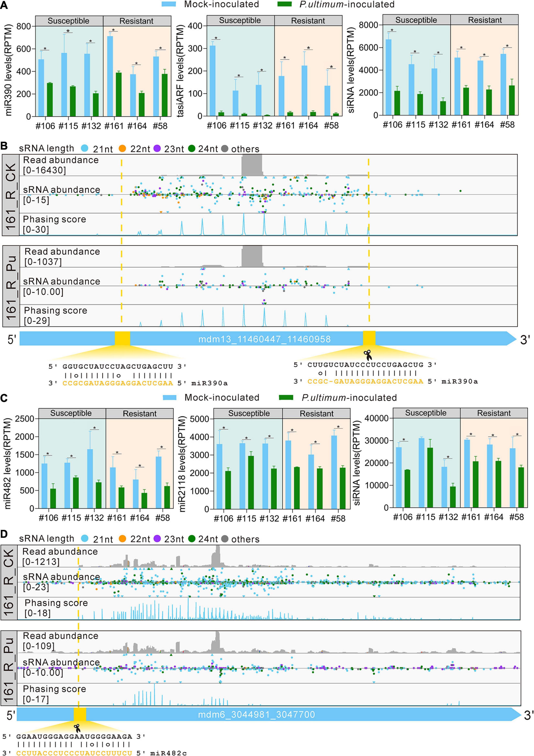Click the CUUGUCUAUCCCUCCUGAGCUG sequence
This screenshot has height=756, width=534.
tap(365, 365)
